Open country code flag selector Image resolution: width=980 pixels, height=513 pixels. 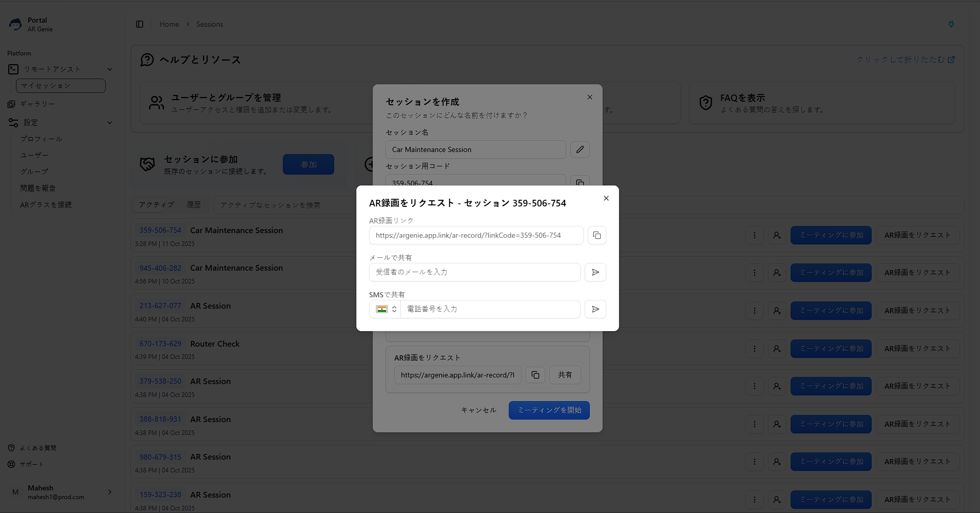click(386, 309)
